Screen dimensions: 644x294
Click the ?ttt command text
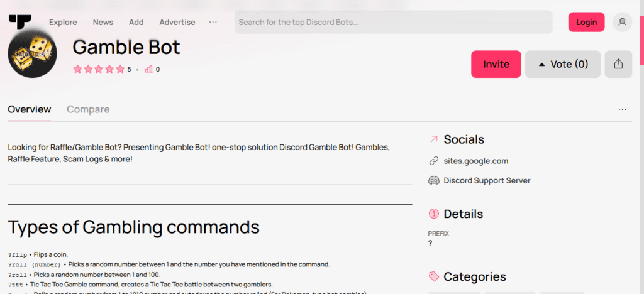[16, 285]
